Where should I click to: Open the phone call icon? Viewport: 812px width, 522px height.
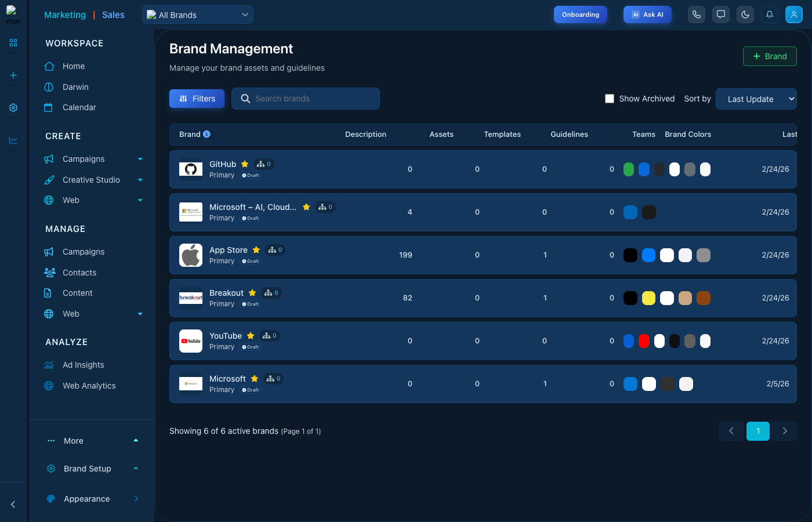click(697, 14)
